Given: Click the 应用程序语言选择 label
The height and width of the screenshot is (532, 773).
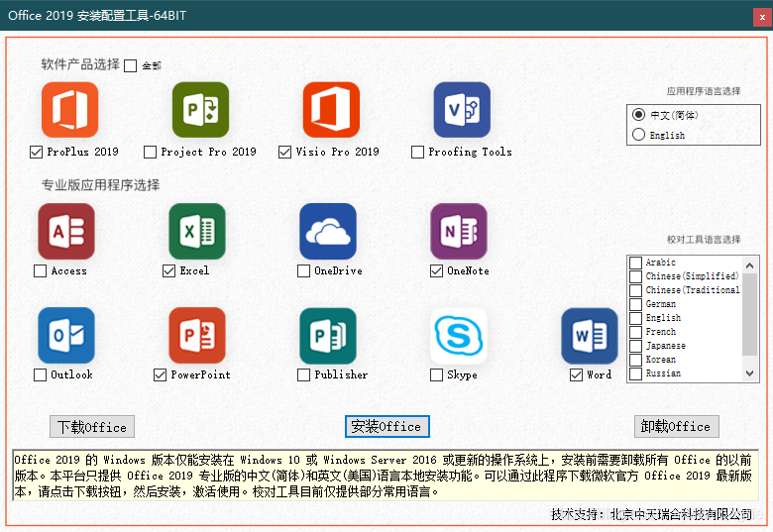Looking at the screenshot, I should (704, 91).
